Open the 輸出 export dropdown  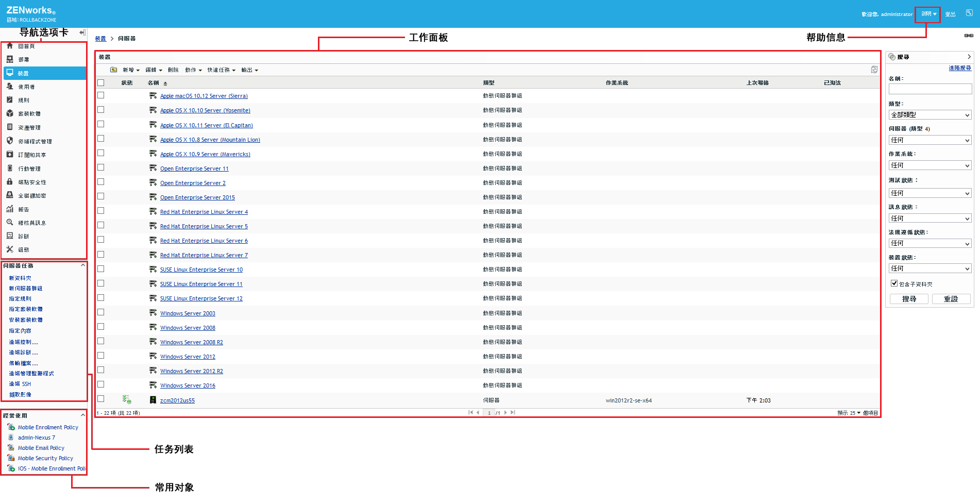click(x=250, y=70)
